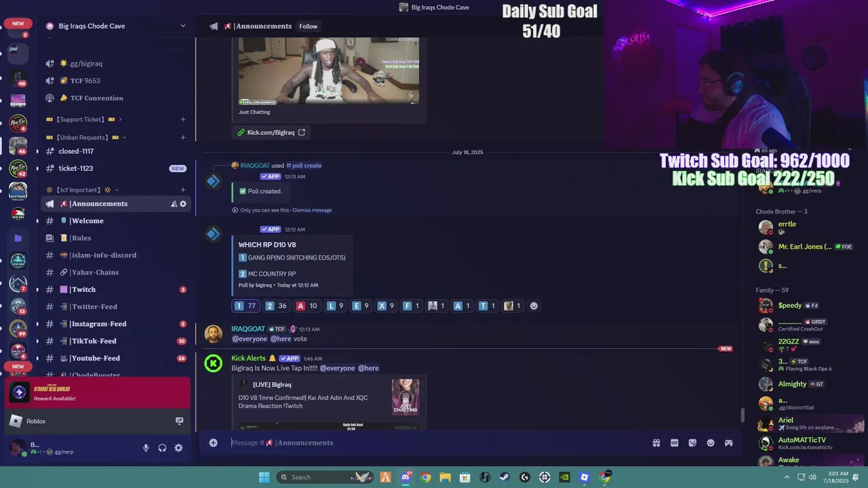This screenshot has width=868, height=488.
Task: Open TCF Convention stage channel
Action: (117, 98)
